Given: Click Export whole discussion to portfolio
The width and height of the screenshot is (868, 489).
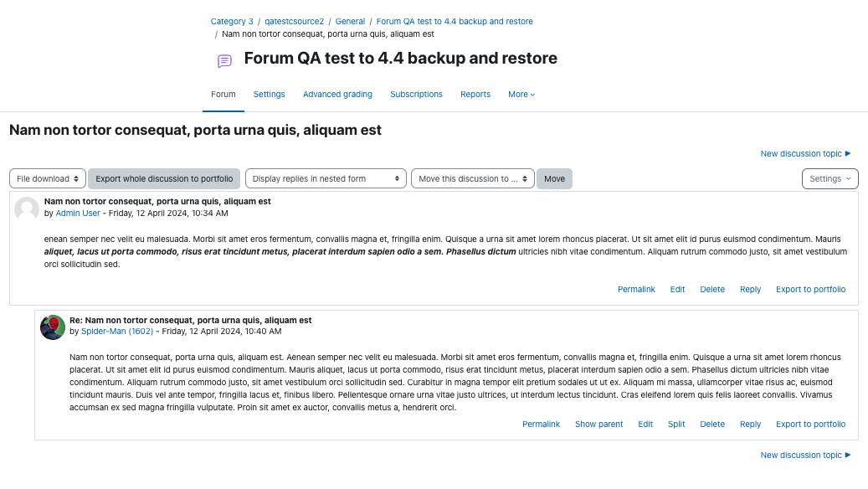Looking at the screenshot, I should click(164, 179).
